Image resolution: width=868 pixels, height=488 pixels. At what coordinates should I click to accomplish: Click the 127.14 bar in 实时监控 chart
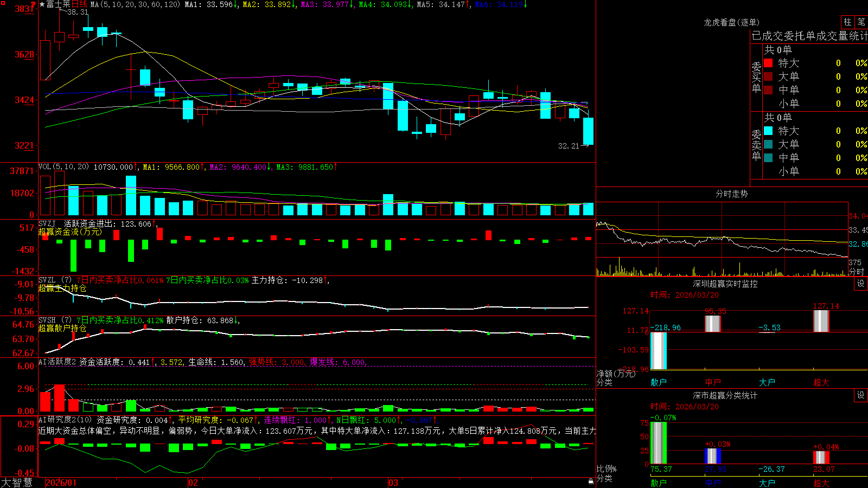tap(821, 321)
